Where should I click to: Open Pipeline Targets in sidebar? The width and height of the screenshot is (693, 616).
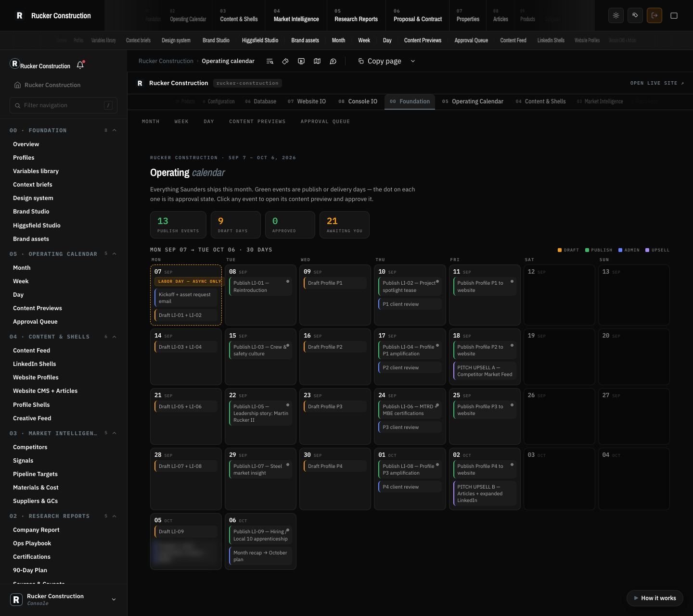[35, 474]
